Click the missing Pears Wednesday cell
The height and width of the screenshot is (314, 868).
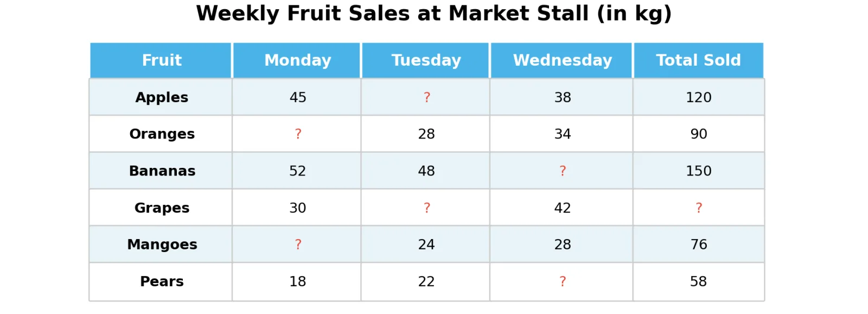click(x=563, y=281)
